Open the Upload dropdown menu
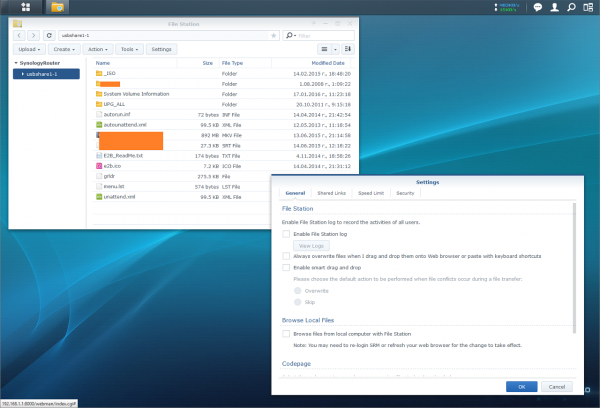Viewport: 600px width, 408px height. pyautogui.click(x=29, y=49)
